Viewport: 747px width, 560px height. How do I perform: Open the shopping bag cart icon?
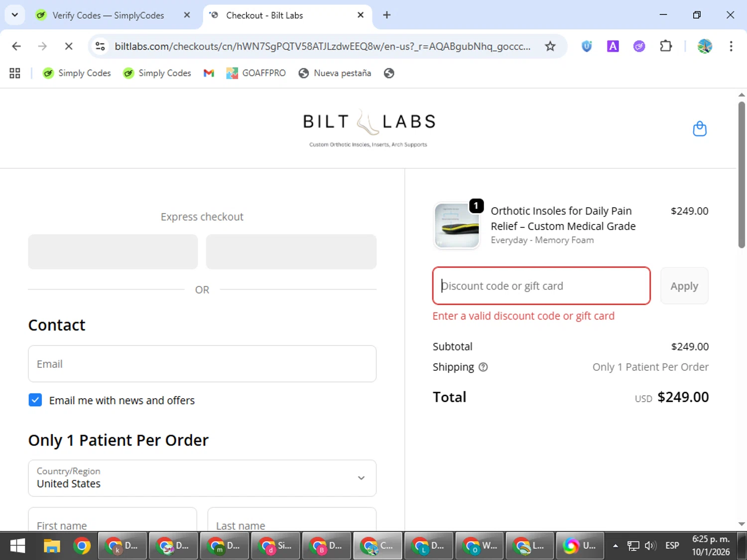(x=700, y=129)
